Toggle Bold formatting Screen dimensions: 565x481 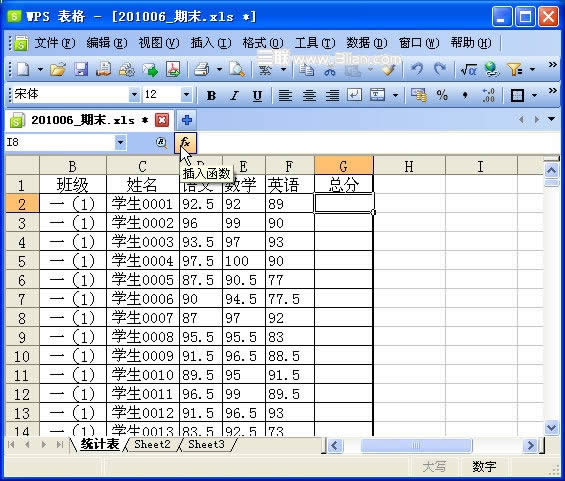[x=212, y=96]
